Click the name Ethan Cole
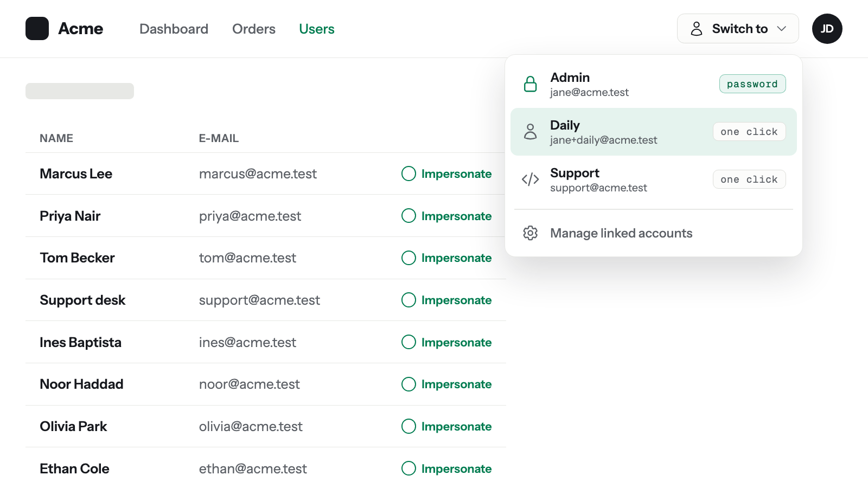The height and width of the screenshot is (488, 868). (x=74, y=468)
